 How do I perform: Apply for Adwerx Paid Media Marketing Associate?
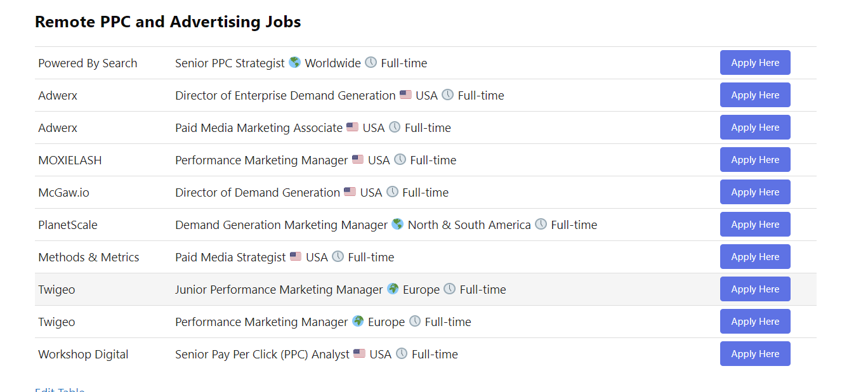coord(754,127)
